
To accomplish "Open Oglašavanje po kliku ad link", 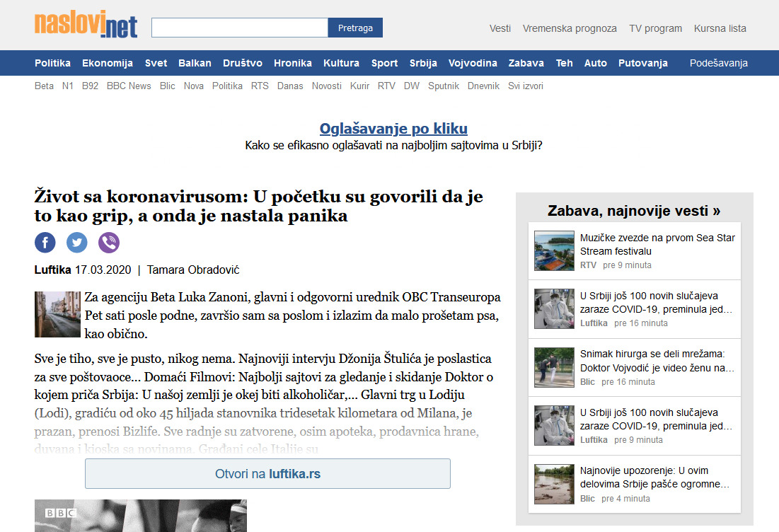I will tap(393, 129).
